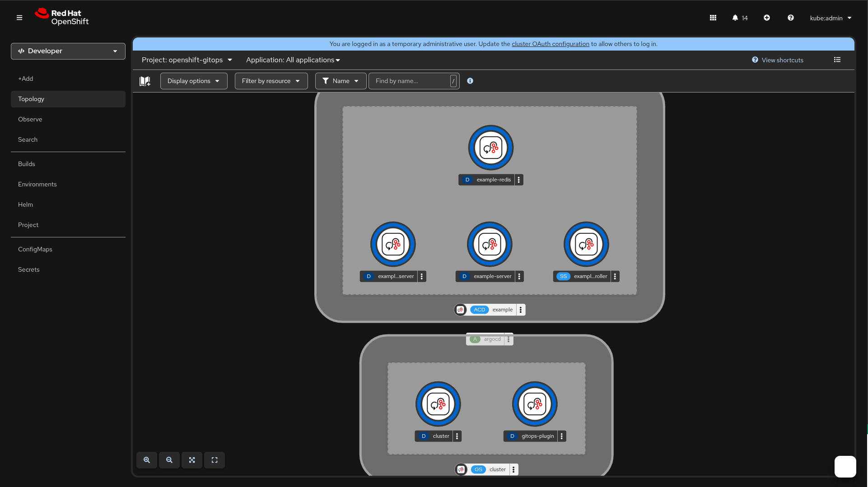Screen dimensions: 868x487
Task: Open kebab menu for gitops-plugin
Action: (562, 436)
